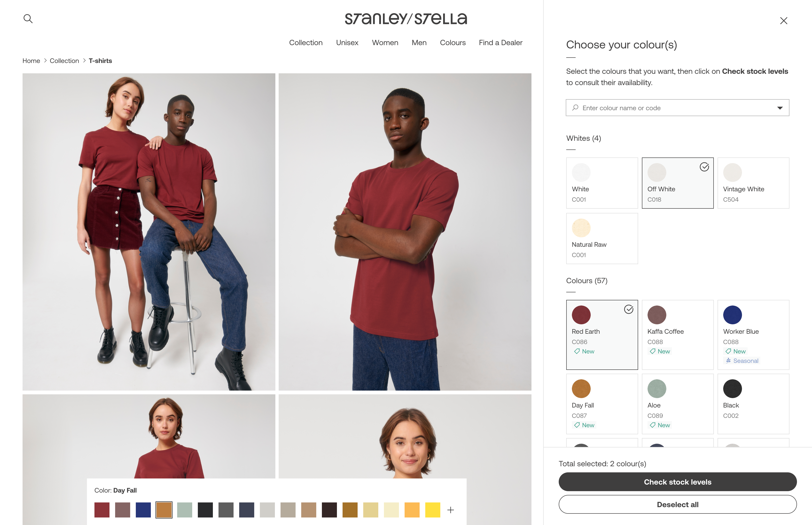The image size is (812, 525).
Task: Close the colour chooser panel
Action: [783, 21]
